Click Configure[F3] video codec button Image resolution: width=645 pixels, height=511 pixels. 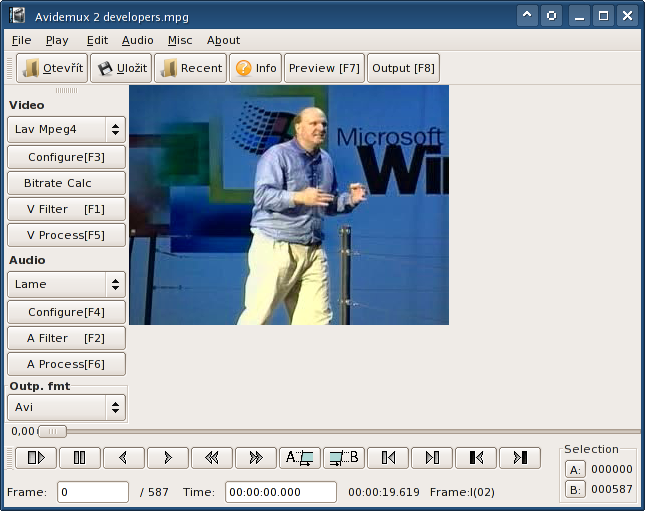pos(66,157)
